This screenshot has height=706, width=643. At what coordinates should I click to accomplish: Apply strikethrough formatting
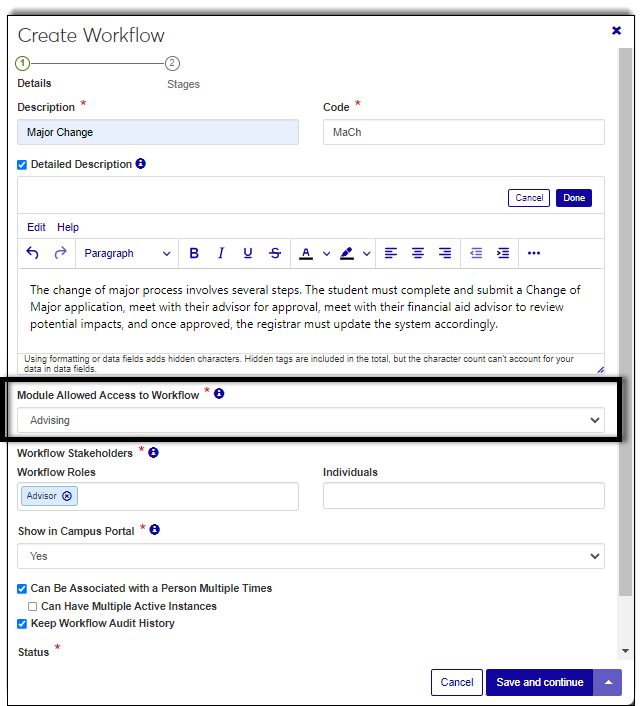point(275,253)
